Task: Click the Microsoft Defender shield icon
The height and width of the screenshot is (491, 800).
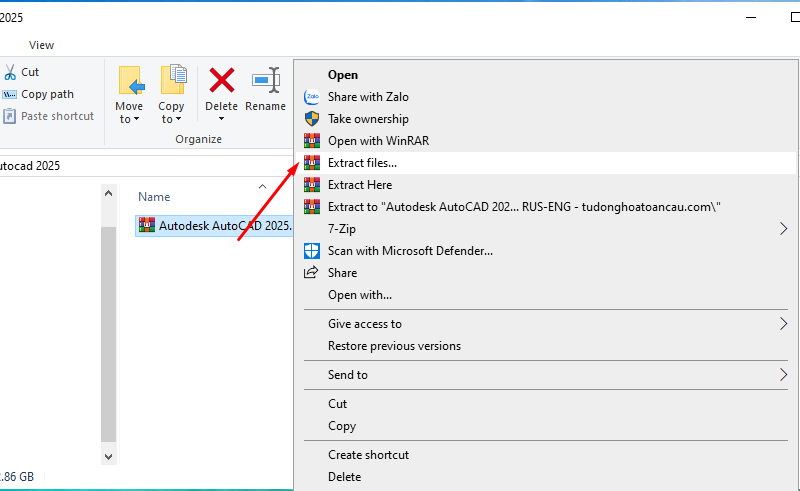Action: [312, 251]
